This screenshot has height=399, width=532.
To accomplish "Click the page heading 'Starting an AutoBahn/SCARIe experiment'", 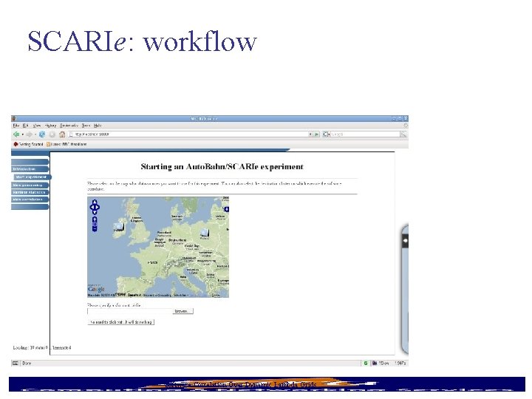I will coord(222,166).
